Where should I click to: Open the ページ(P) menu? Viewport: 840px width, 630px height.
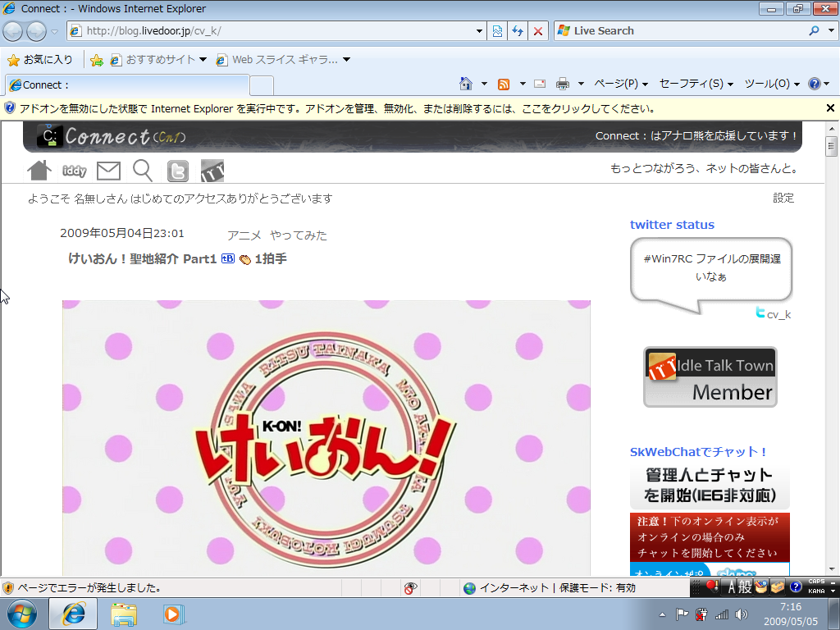coord(621,84)
